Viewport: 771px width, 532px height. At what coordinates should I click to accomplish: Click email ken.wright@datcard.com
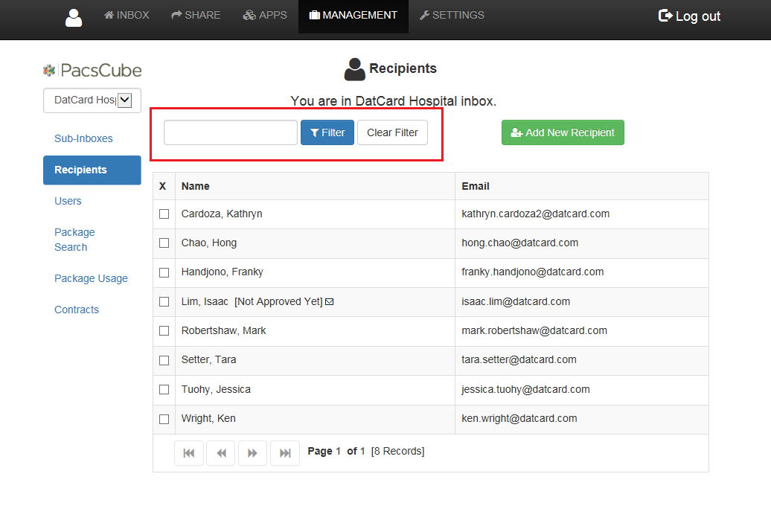pos(519,418)
